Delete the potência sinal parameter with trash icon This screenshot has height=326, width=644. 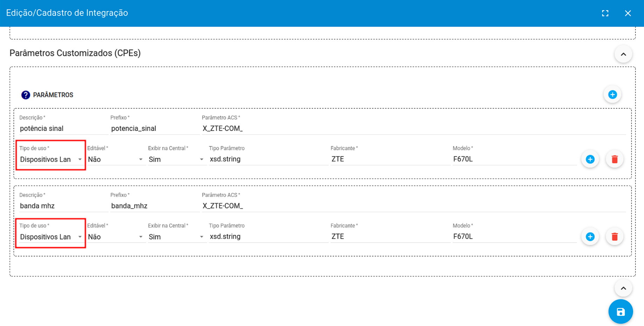615,159
